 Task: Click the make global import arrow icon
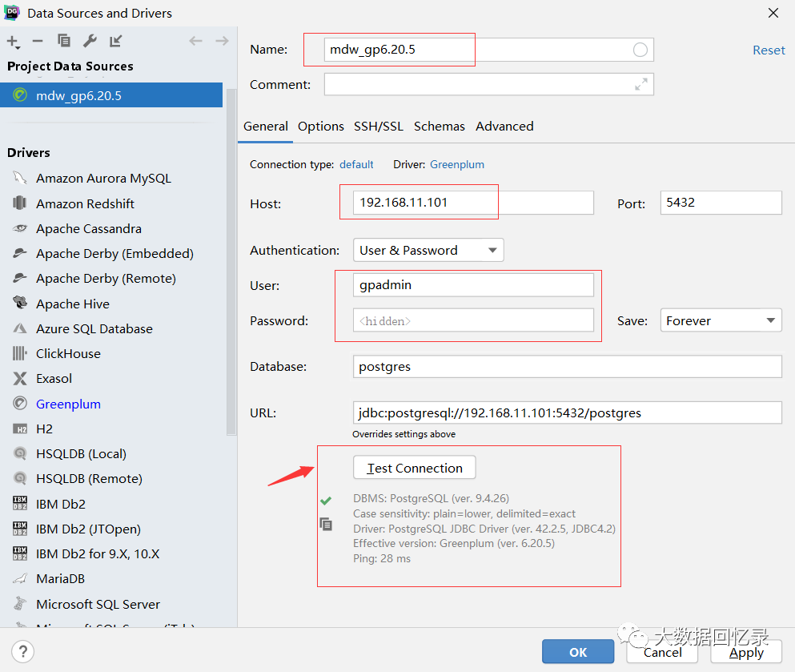pos(115,41)
